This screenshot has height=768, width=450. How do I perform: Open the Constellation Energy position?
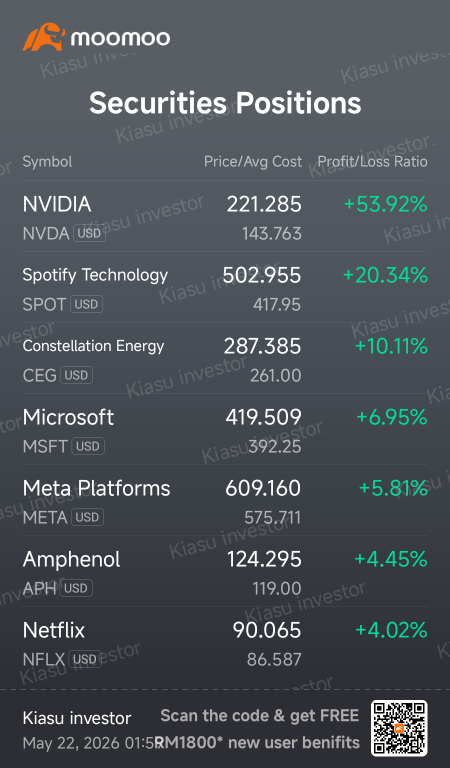pyautogui.click(x=225, y=359)
